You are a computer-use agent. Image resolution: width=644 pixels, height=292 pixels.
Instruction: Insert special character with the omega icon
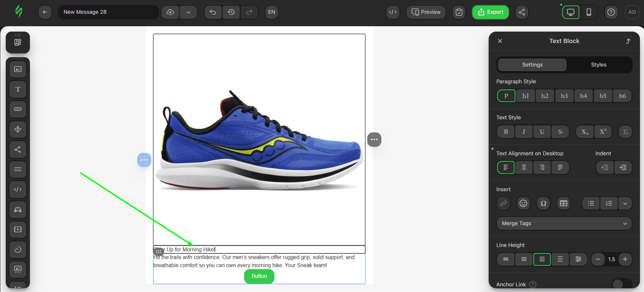pyautogui.click(x=543, y=203)
